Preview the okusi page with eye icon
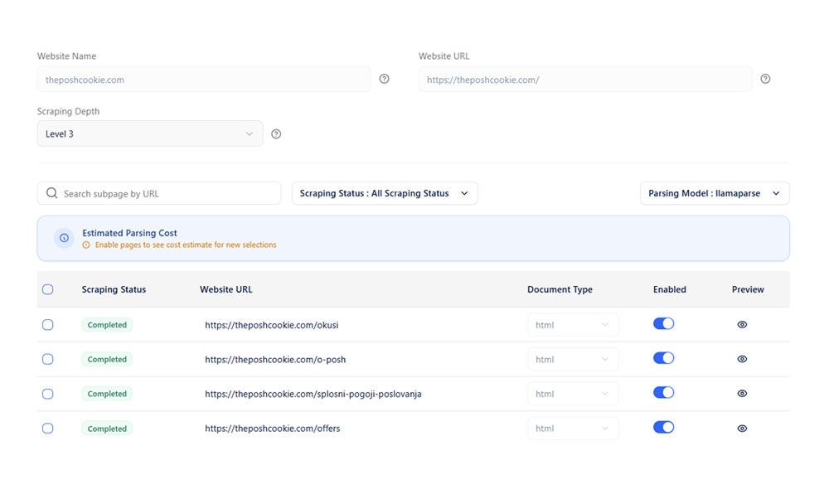 point(742,325)
